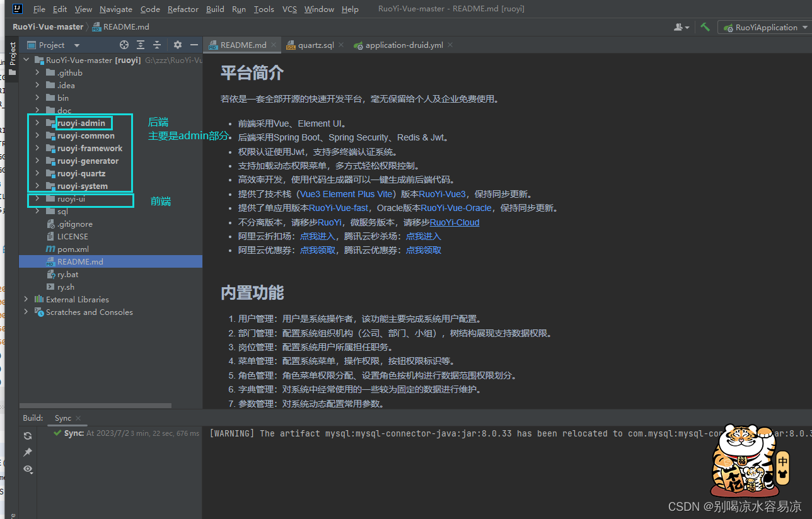Open the Tools menu
The image size is (812, 519).
pos(264,9)
